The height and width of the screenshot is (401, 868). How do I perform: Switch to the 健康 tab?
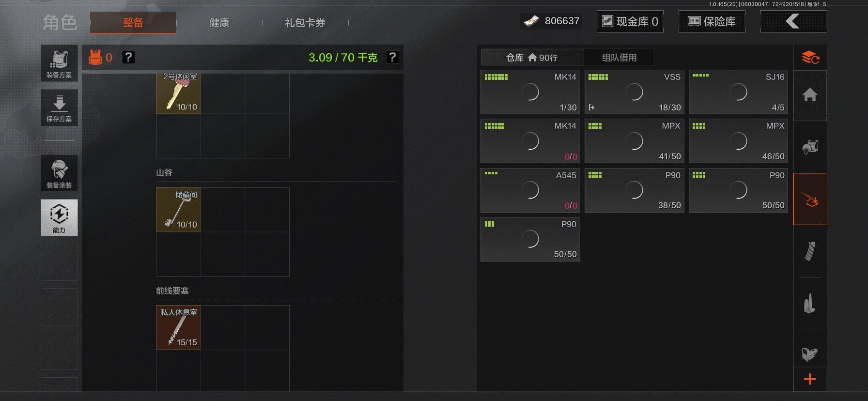pos(219,22)
